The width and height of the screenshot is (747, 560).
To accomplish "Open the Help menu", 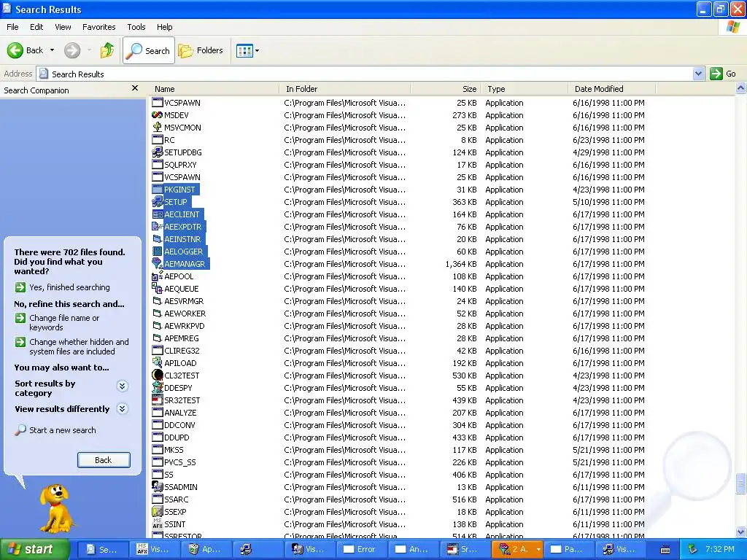I will (x=164, y=27).
